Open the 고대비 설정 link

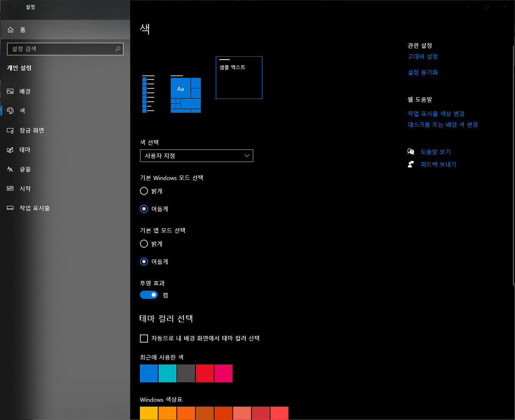tap(423, 56)
